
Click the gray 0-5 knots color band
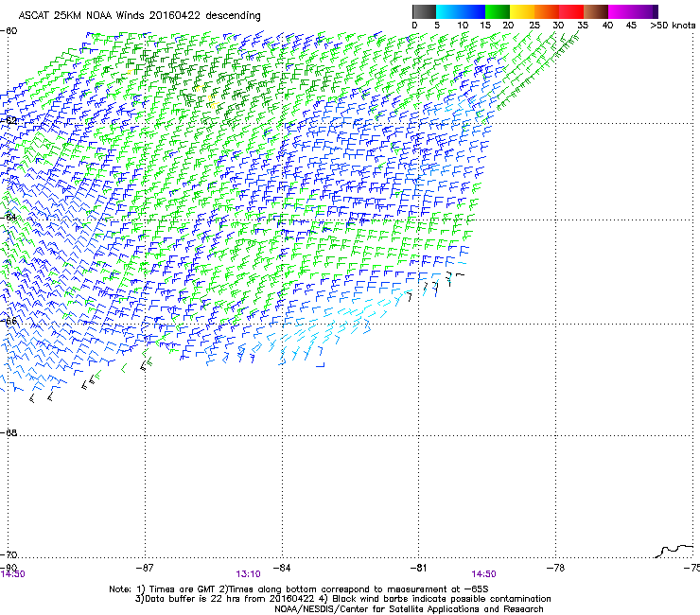[424, 11]
